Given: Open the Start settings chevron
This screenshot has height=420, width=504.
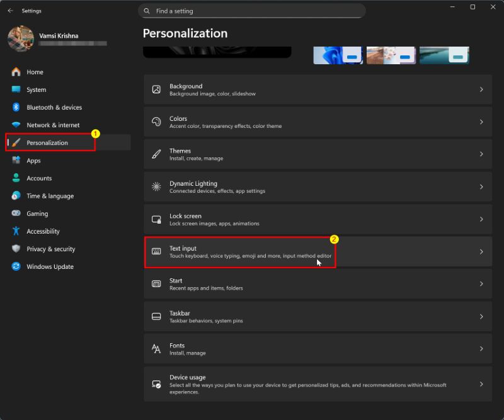Looking at the screenshot, I should [481, 284].
